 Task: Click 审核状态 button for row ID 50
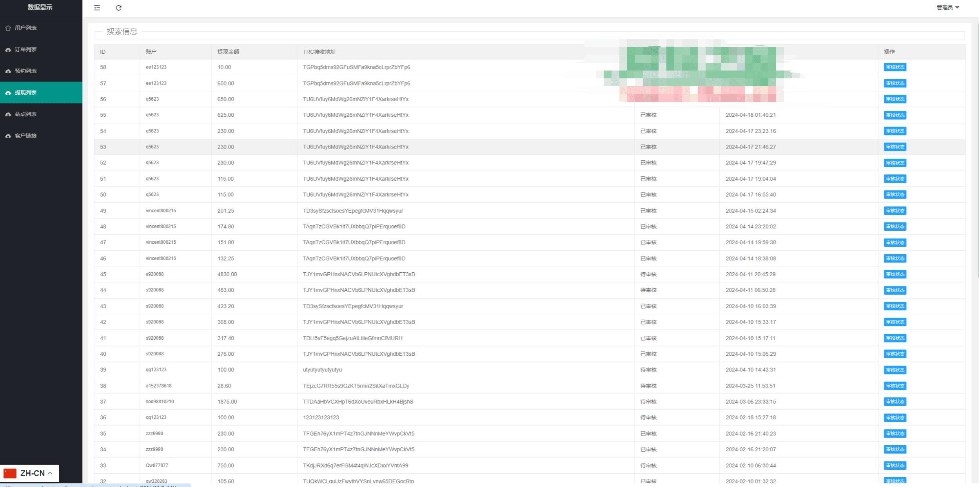895,195
